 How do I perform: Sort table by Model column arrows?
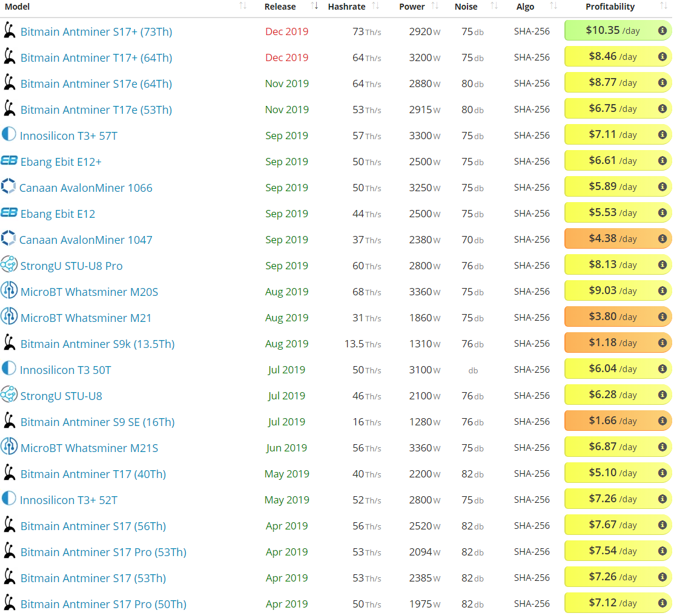click(243, 6)
